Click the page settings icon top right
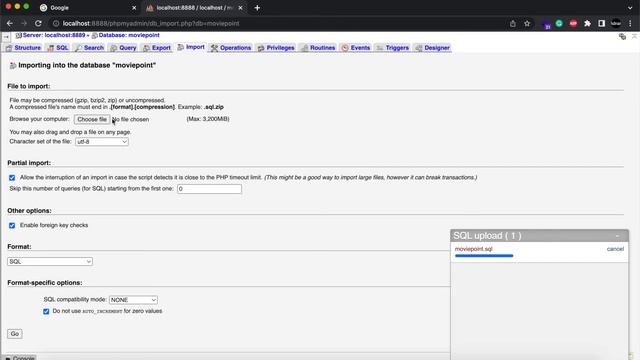This screenshot has width=640, height=360. 622,37
